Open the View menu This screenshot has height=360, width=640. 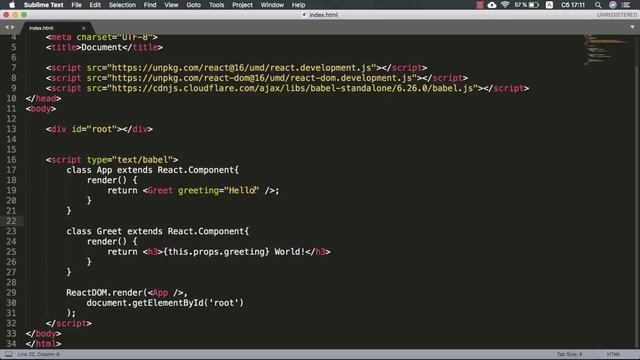(171, 5)
